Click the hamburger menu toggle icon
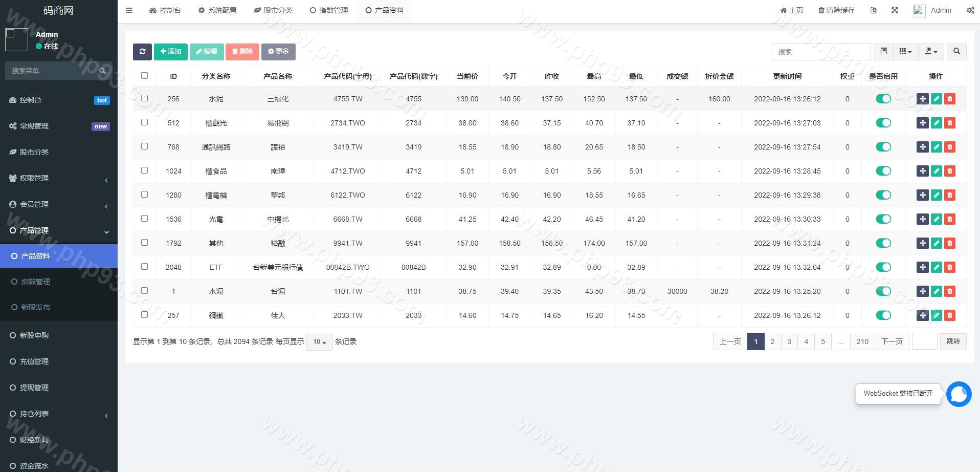 tap(129, 10)
